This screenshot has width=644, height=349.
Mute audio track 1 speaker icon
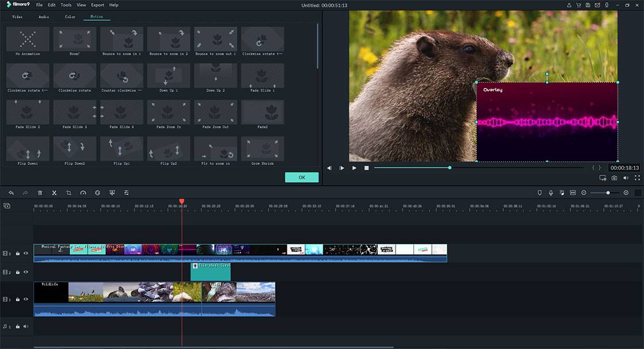[x=26, y=327]
